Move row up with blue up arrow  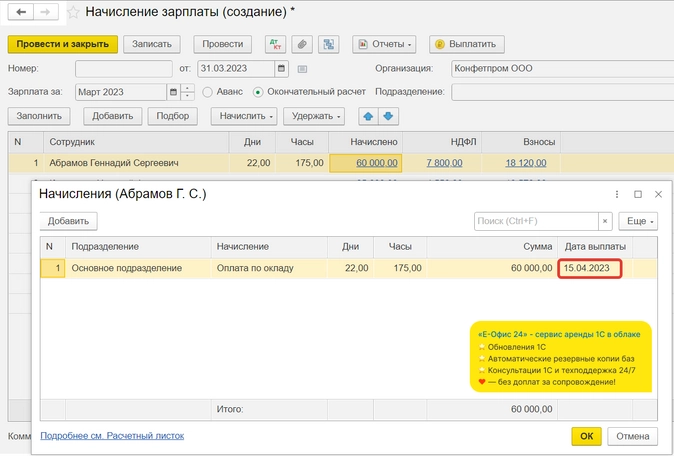point(369,116)
